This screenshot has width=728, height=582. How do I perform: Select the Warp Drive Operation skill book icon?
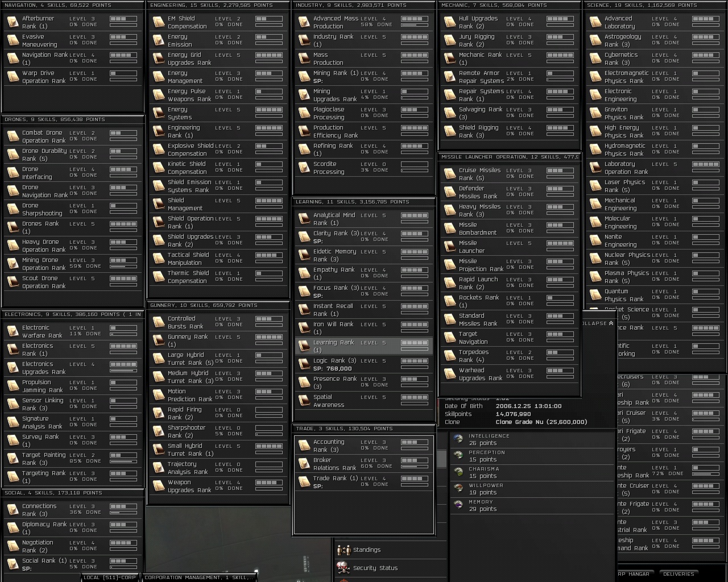[x=13, y=77]
